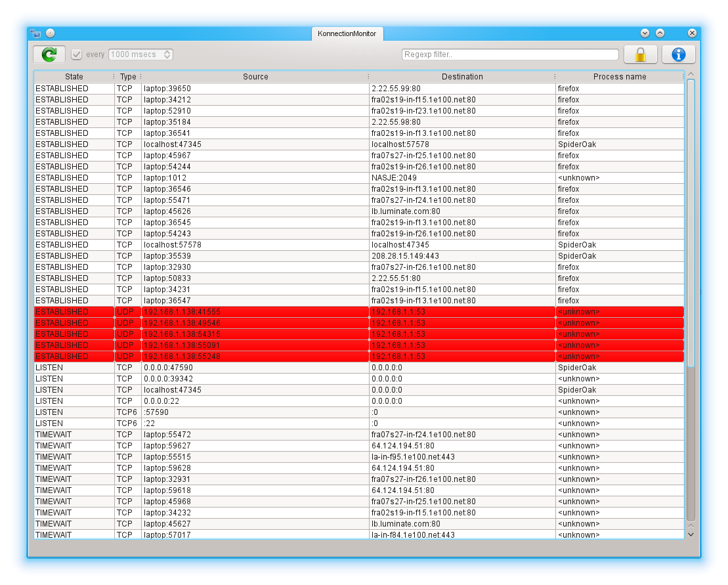The image size is (728, 585).
Task: Click destination 208.28.15.149:443
Action: click(405, 256)
